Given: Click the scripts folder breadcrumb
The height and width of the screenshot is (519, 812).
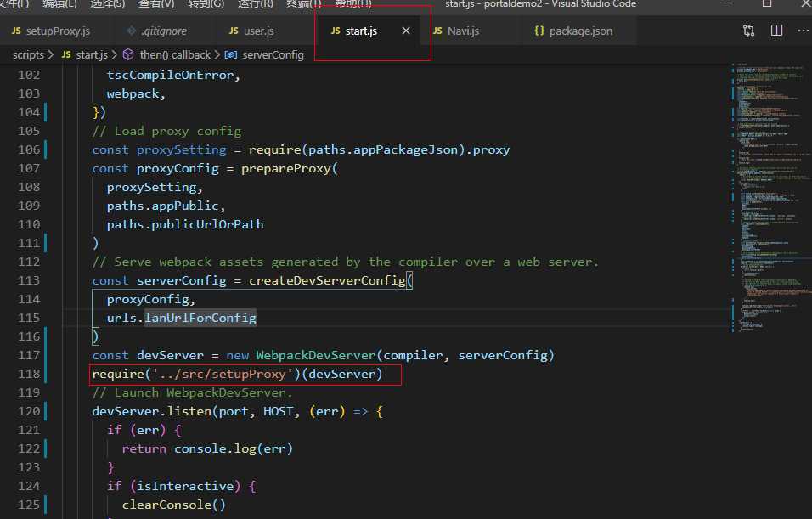Looking at the screenshot, I should pos(28,55).
